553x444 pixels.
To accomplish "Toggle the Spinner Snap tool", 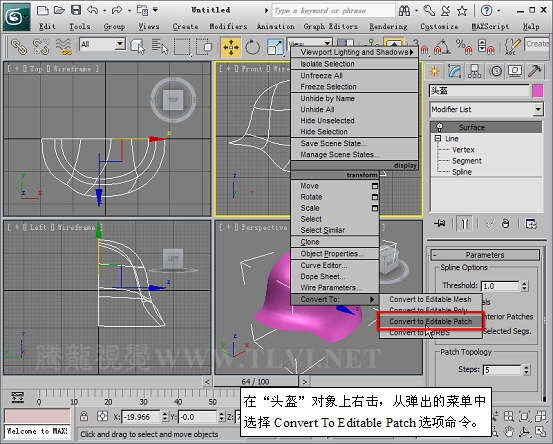I will pyautogui.click(x=486, y=47).
